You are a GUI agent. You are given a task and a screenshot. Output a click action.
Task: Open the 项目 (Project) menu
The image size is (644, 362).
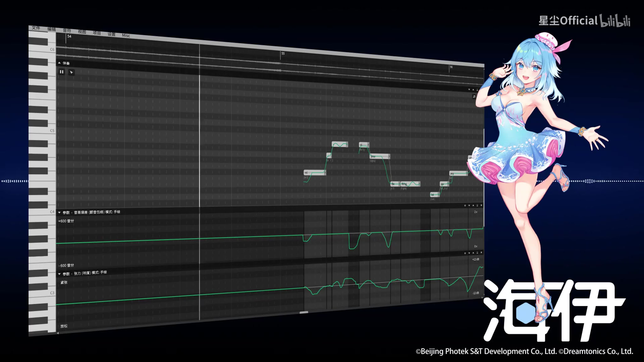[x=97, y=33]
